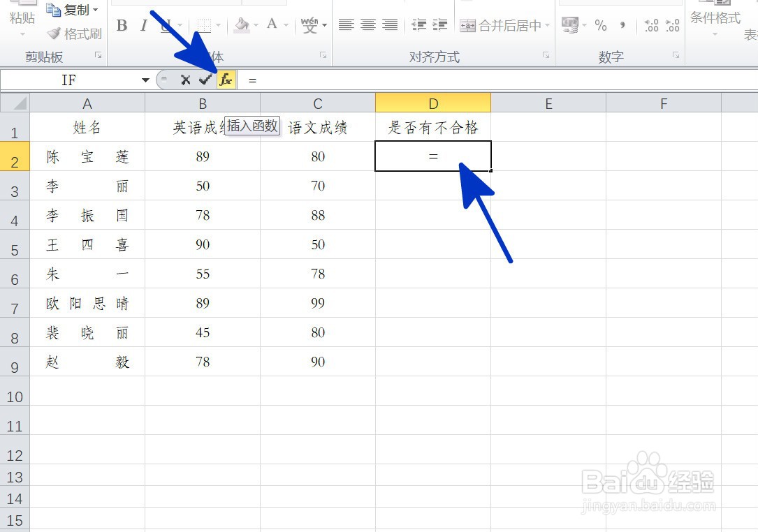Select the English score 50 for 李丽

[203, 186]
